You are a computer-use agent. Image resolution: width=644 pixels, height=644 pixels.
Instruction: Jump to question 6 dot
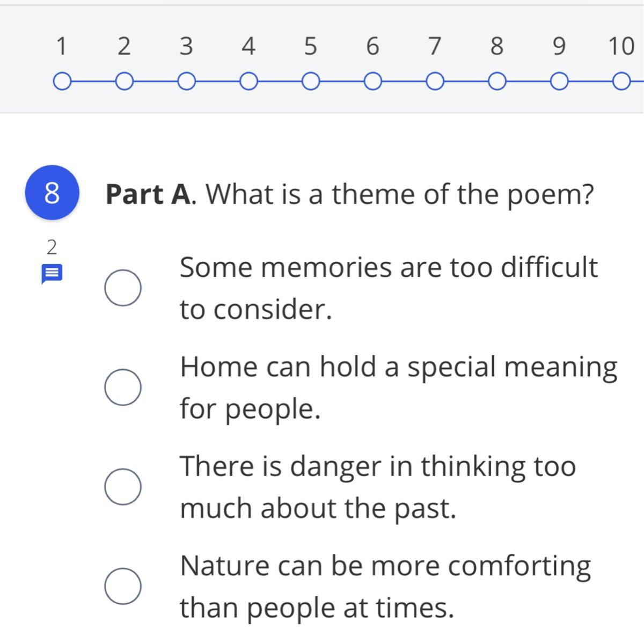pos(372,83)
